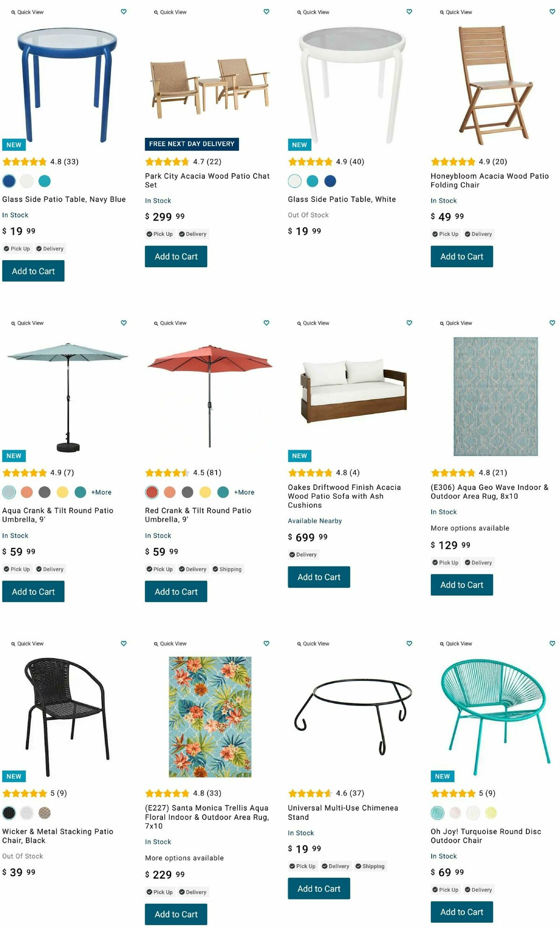Favorite the Oakes Driftwood Patio Sofa
The image size is (560, 928).
[x=409, y=323]
